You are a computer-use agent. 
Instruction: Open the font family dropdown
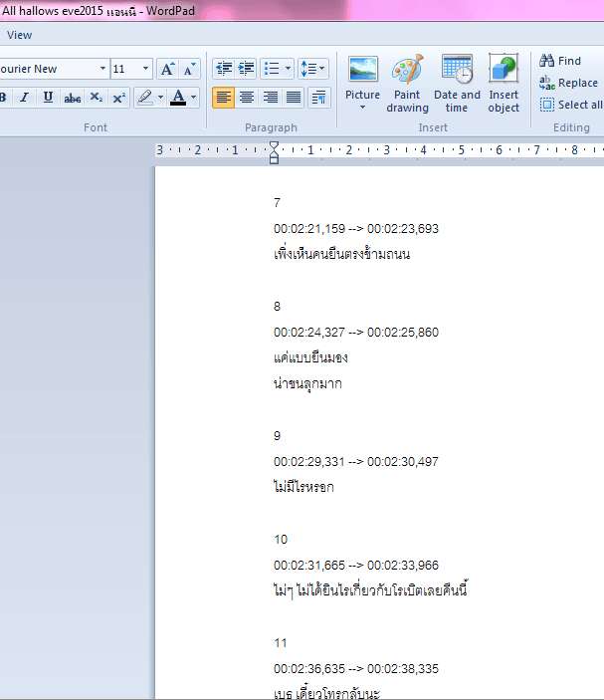[102, 69]
